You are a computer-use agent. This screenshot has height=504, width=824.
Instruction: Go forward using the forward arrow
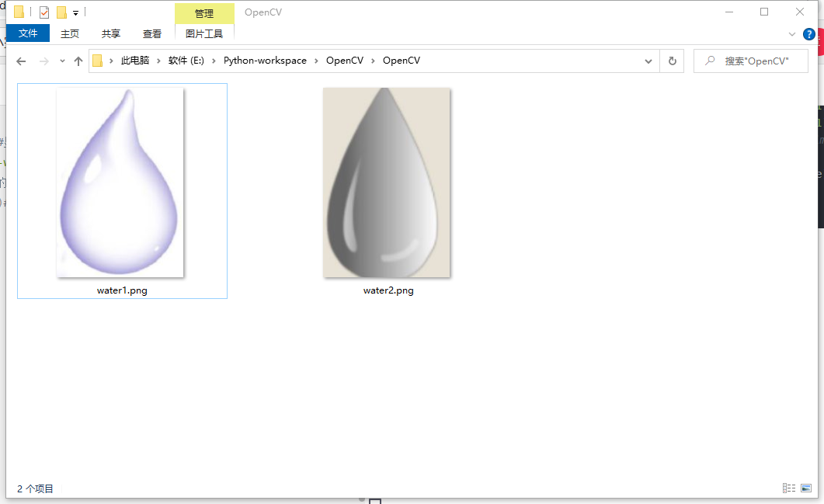pos(44,61)
